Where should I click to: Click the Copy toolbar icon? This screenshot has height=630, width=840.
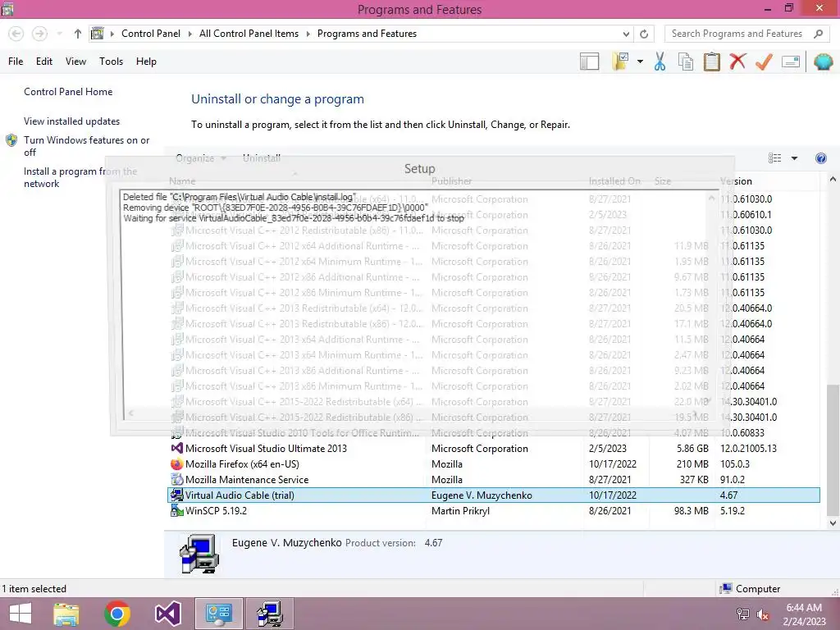(685, 62)
